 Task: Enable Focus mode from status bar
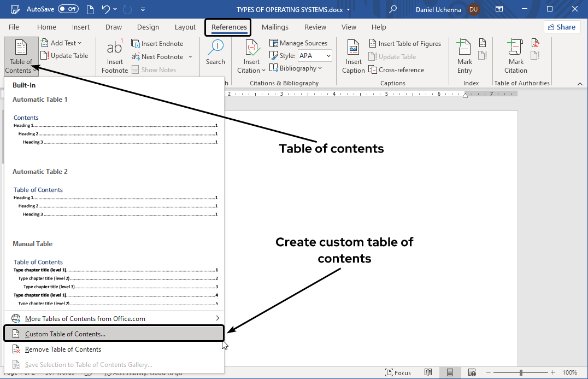[x=398, y=372]
